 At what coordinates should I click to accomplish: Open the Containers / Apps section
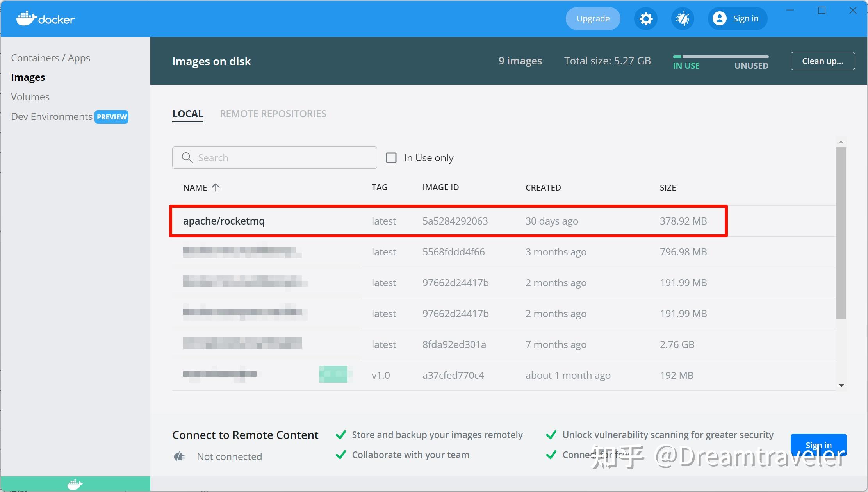[x=51, y=57]
